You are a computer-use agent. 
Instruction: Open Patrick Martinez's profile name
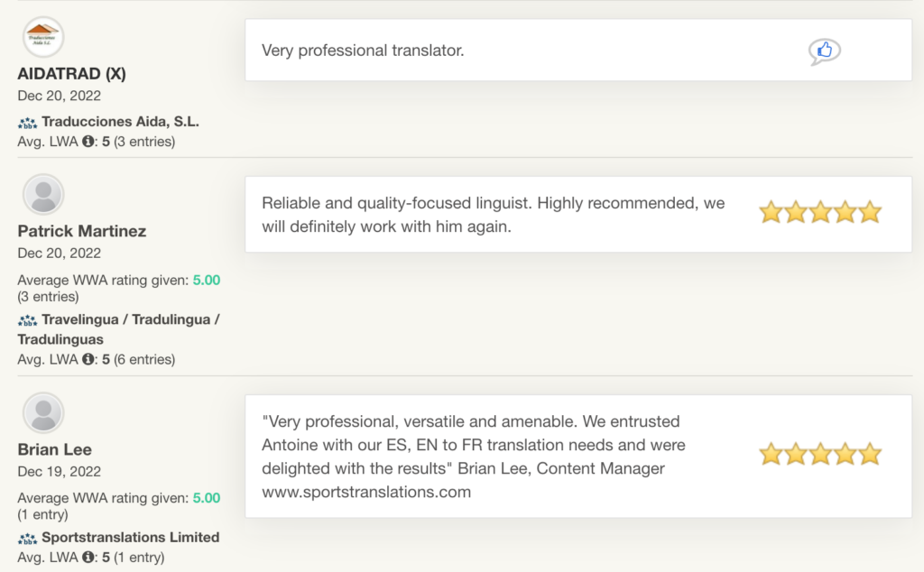(x=81, y=231)
